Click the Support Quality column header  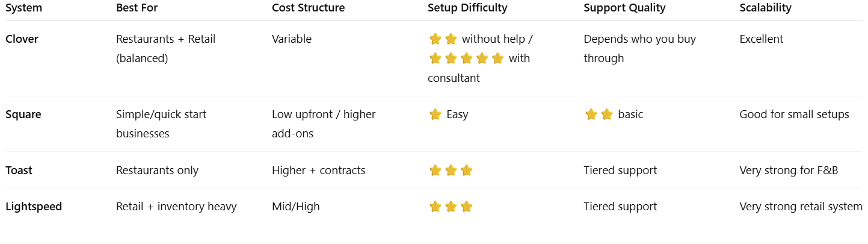[624, 8]
